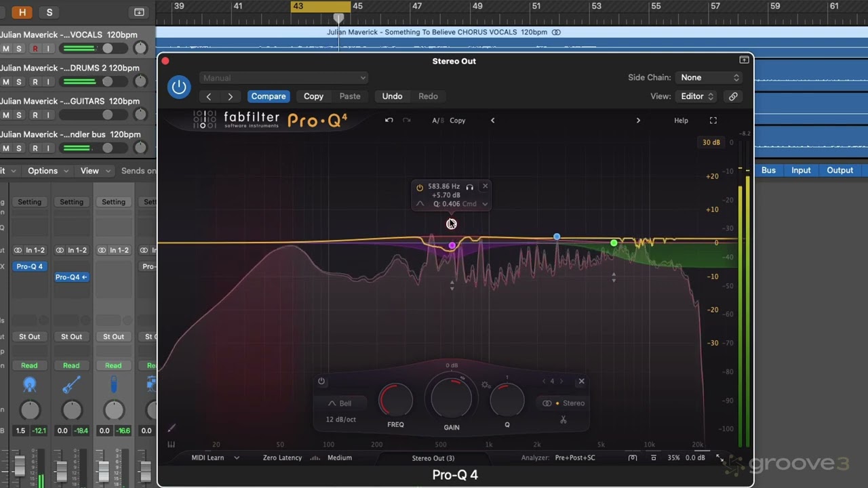Mute the VOCALS track

tap(6, 49)
